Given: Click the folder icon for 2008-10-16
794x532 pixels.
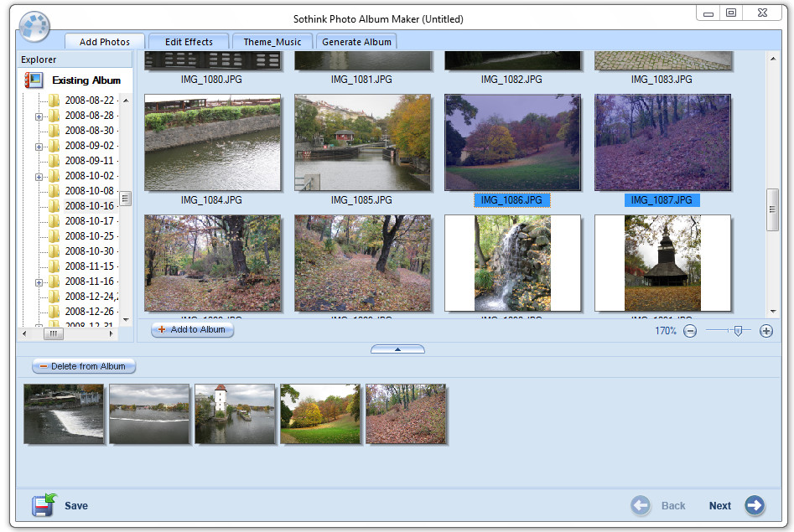Looking at the screenshot, I should (54, 205).
